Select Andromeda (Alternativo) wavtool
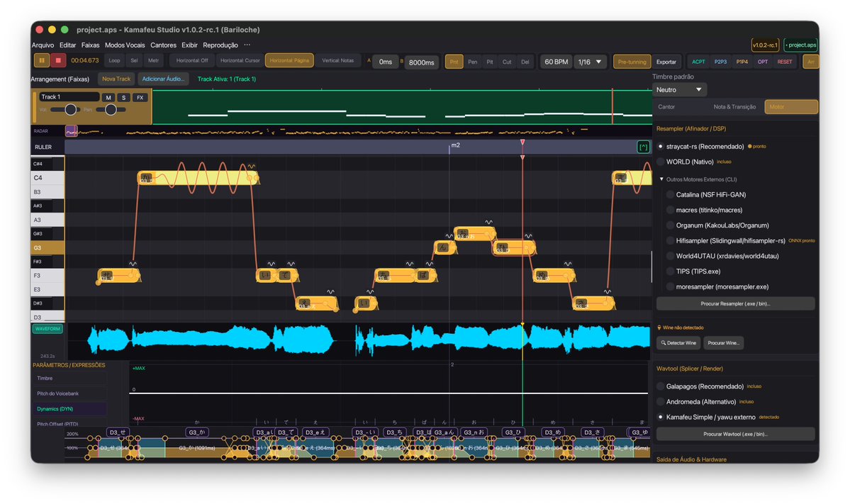Image resolution: width=850 pixels, height=504 pixels. tap(696, 402)
